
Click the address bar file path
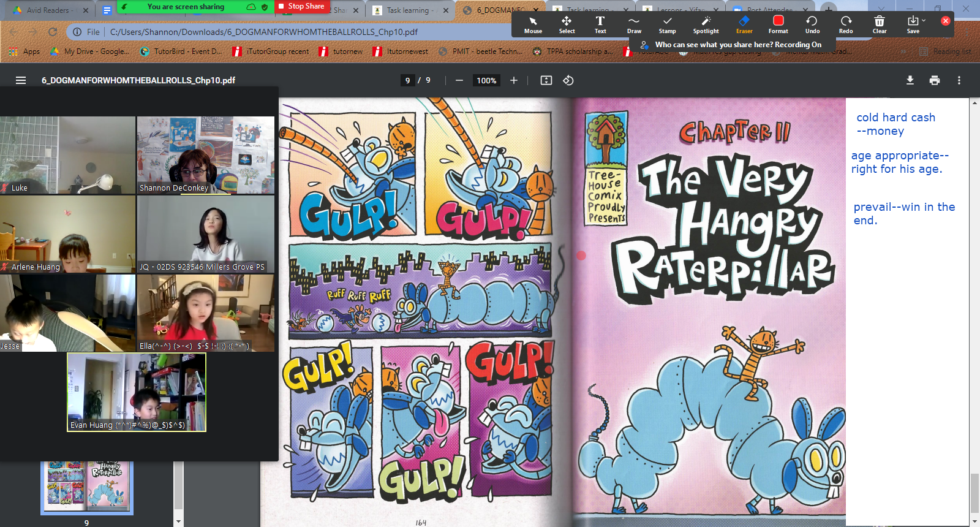coord(263,32)
